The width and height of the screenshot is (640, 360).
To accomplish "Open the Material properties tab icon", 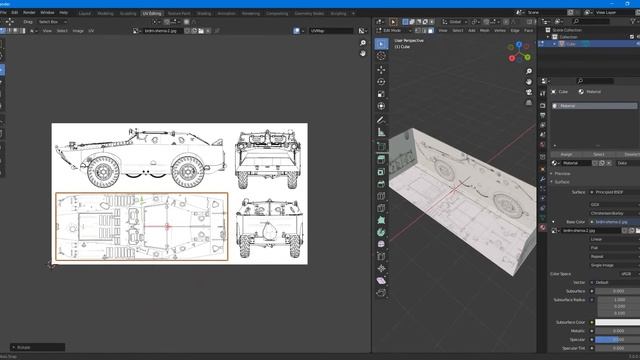I will click(x=542, y=227).
